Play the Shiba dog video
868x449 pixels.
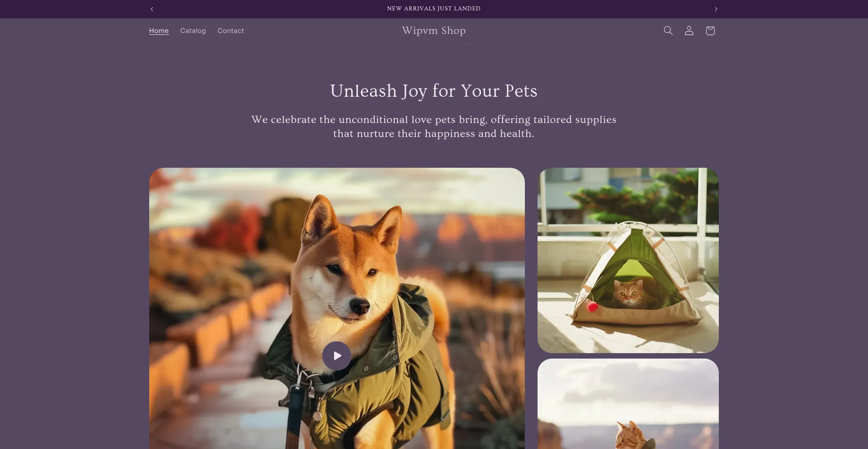click(337, 356)
